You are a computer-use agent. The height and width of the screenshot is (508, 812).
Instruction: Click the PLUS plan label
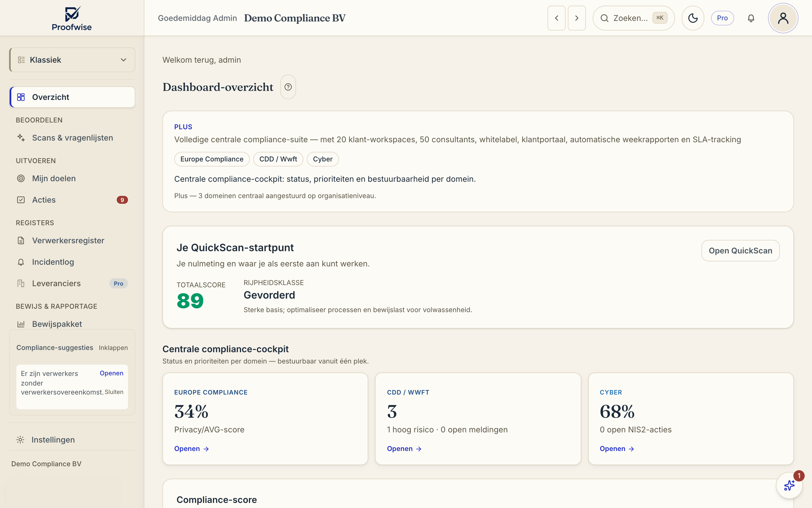point(183,127)
